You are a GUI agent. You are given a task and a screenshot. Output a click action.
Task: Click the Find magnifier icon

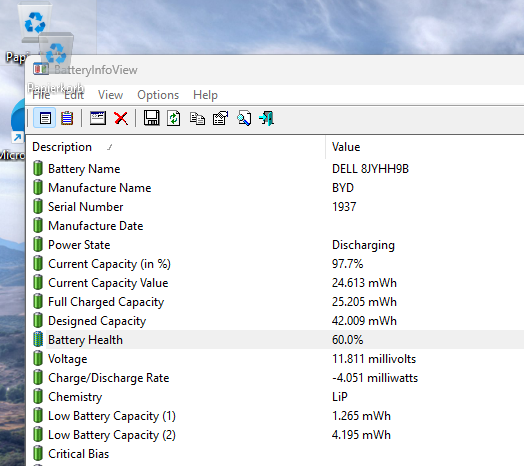[244, 118]
